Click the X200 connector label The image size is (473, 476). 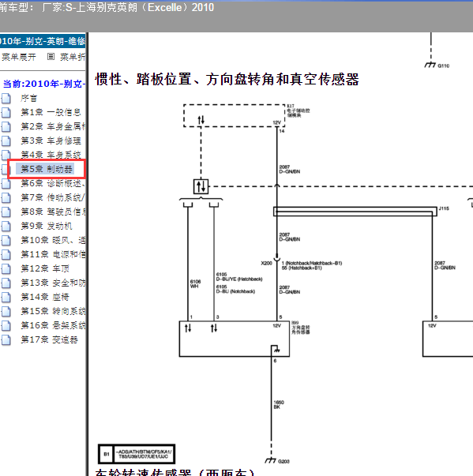click(x=266, y=263)
